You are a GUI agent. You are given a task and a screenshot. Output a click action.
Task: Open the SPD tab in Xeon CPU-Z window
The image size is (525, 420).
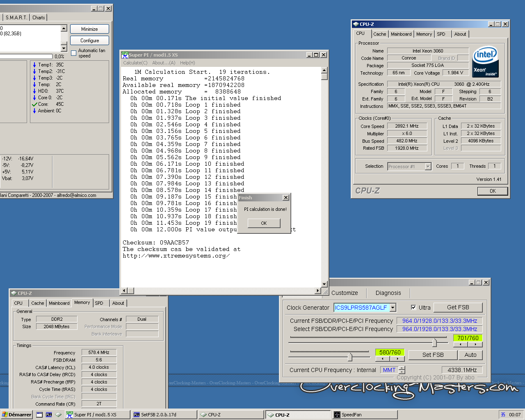point(441,34)
